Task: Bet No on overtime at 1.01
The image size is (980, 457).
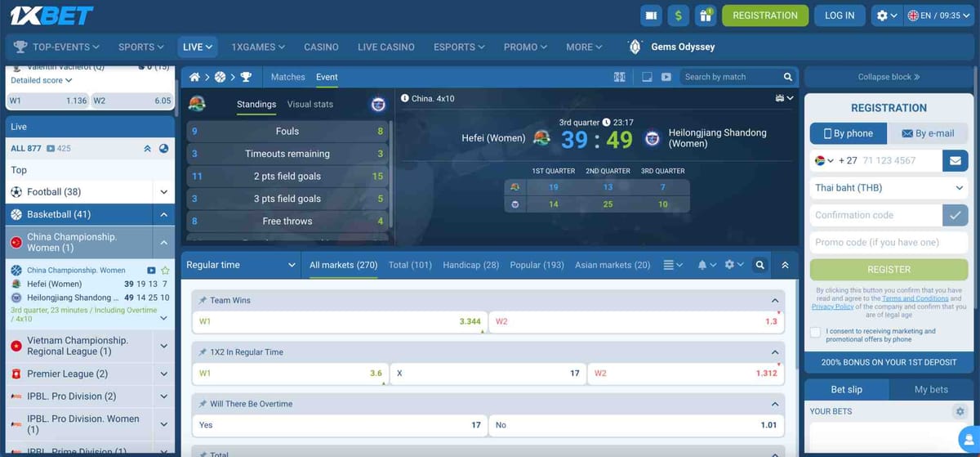Action: click(637, 425)
